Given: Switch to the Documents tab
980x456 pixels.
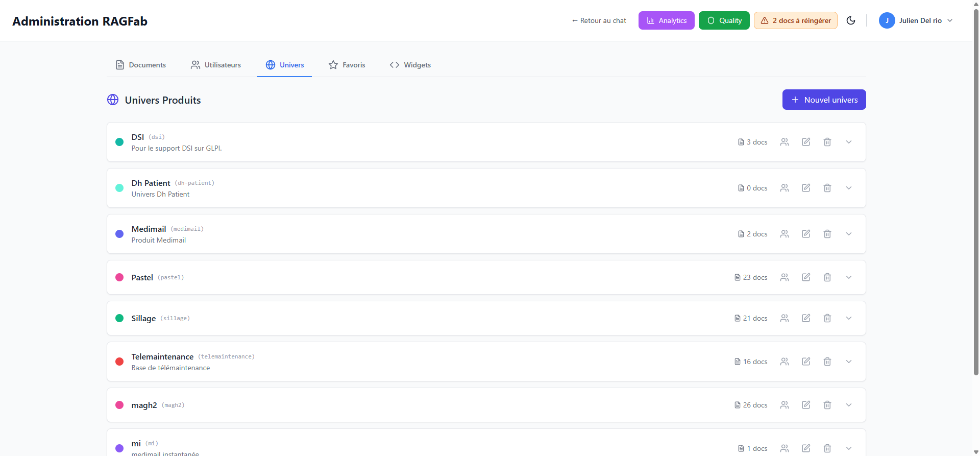Looking at the screenshot, I should [x=141, y=65].
